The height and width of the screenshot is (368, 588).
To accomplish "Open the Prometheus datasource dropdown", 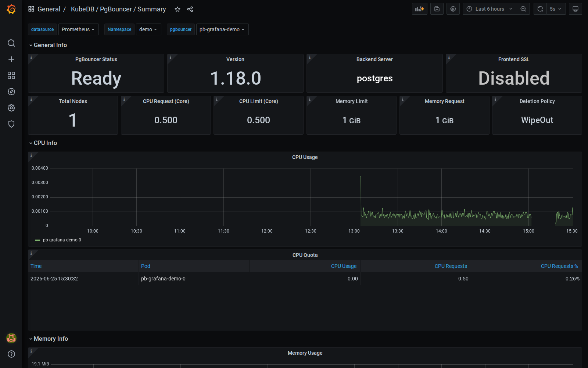I will (x=78, y=29).
